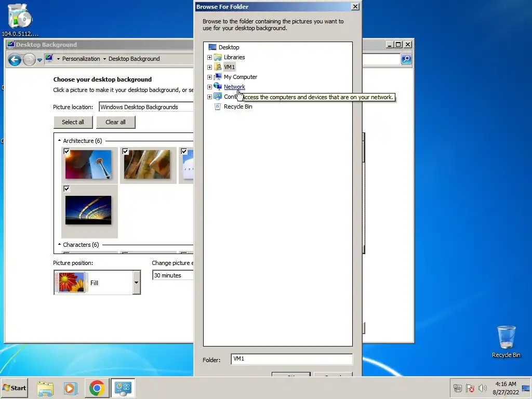This screenshot has width=532, height=399.
Task: Click the network status tray icon
Action: coord(457,388)
